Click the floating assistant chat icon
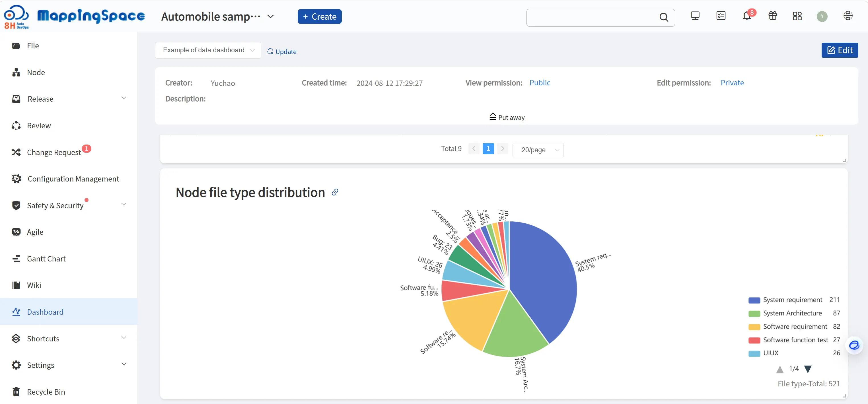The width and height of the screenshot is (868, 404). (x=854, y=345)
